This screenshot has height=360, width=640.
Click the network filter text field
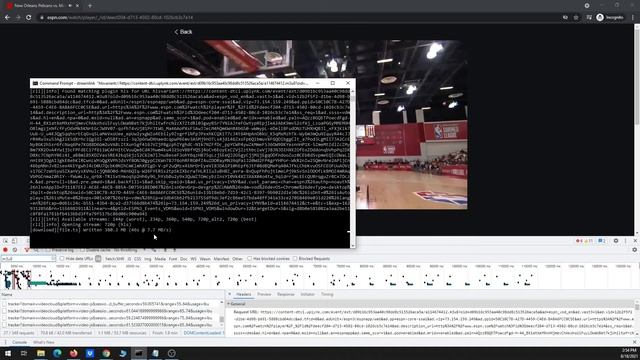[x=28, y=258]
